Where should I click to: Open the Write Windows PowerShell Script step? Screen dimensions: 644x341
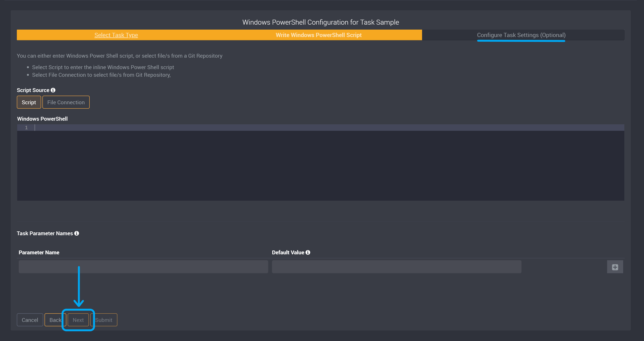tap(318, 35)
